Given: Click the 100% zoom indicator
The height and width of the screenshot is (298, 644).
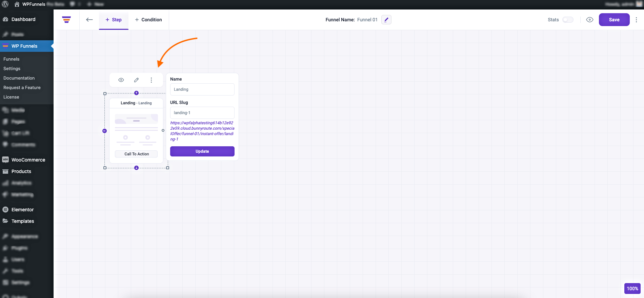Looking at the screenshot, I should click(x=632, y=289).
